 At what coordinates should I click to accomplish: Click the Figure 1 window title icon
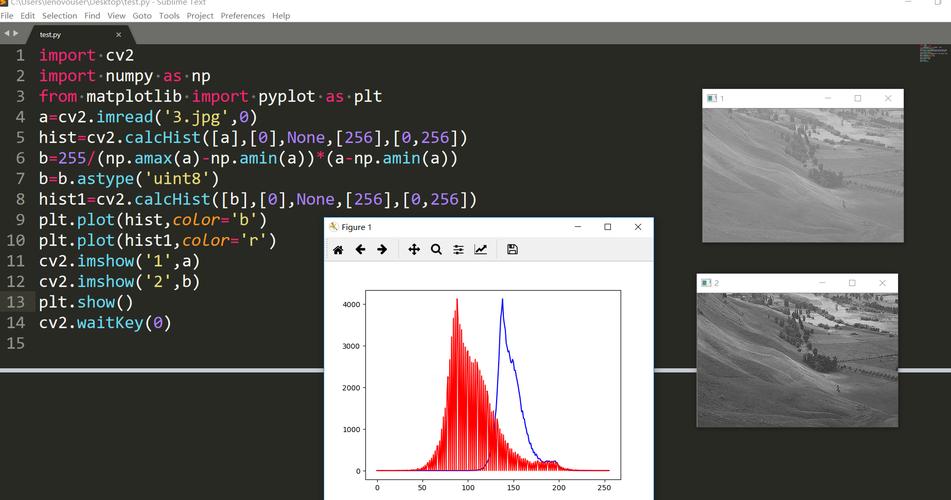pyautogui.click(x=334, y=227)
